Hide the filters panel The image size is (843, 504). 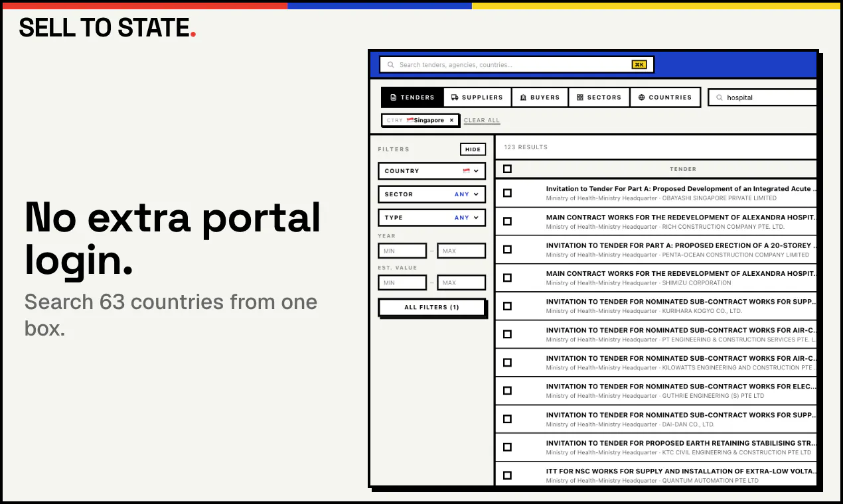[x=473, y=149]
